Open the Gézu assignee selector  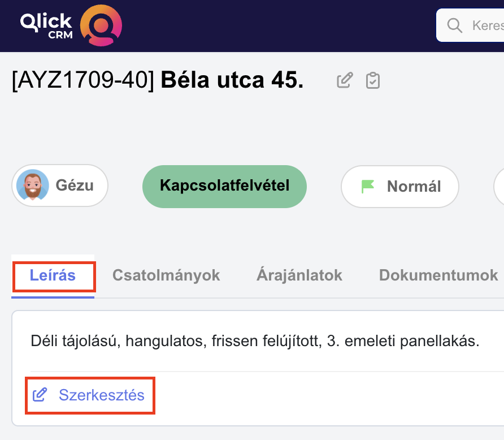pyautogui.click(x=60, y=186)
